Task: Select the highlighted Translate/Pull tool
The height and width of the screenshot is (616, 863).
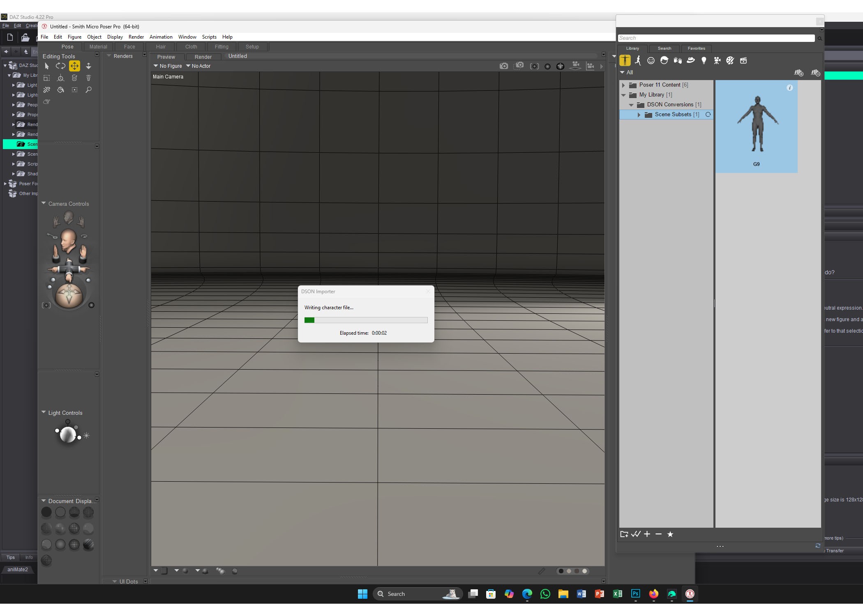Action: pyautogui.click(x=74, y=66)
